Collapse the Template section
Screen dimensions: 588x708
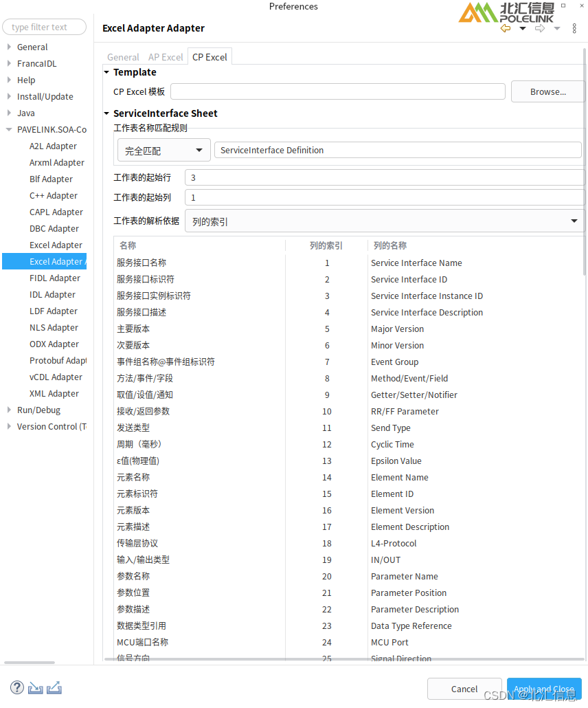coord(106,72)
